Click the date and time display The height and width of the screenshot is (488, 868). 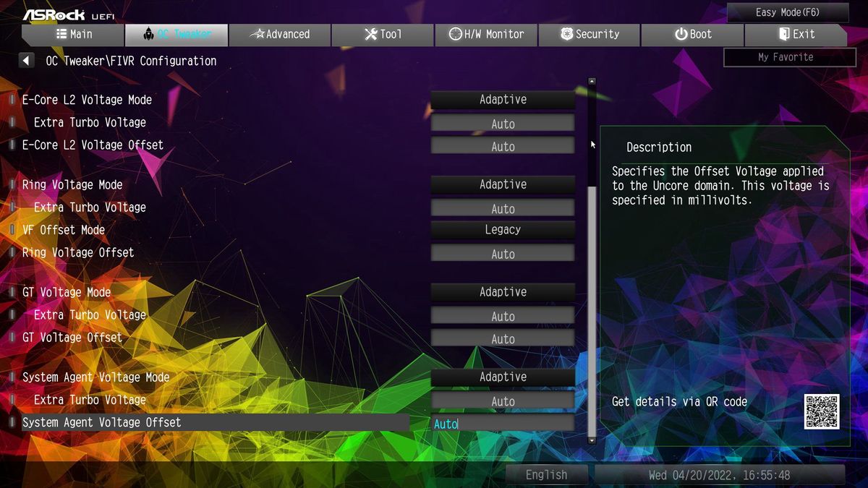(x=719, y=475)
